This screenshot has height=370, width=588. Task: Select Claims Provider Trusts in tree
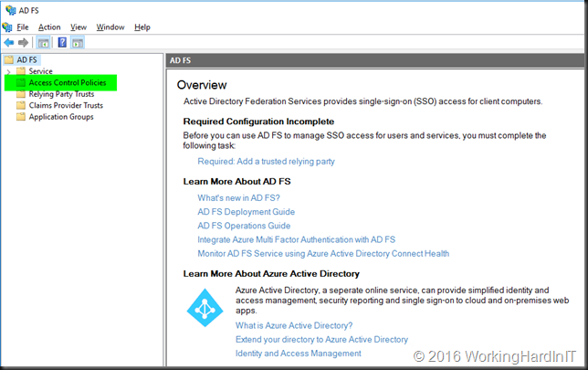tap(66, 105)
